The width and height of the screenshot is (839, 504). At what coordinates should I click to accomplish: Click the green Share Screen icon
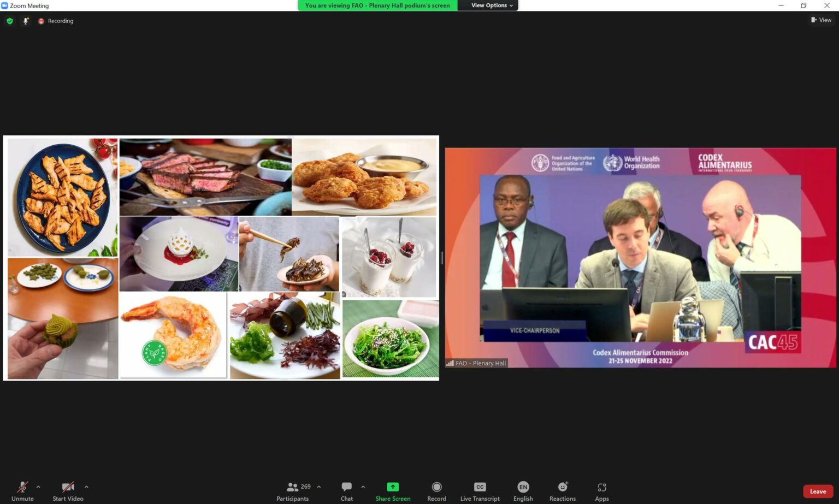[x=393, y=487]
